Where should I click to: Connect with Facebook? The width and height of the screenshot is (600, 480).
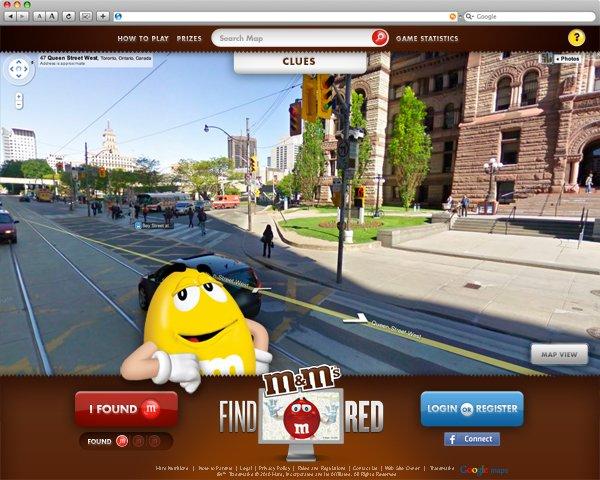pos(472,439)
